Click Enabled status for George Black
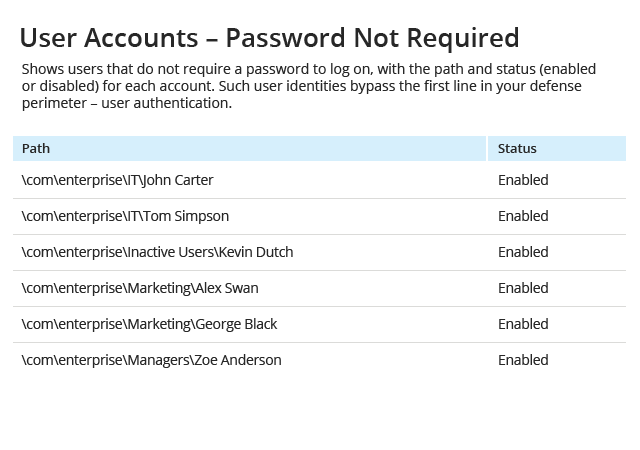This screenshot has width=640, height=450. click(523, 324)
